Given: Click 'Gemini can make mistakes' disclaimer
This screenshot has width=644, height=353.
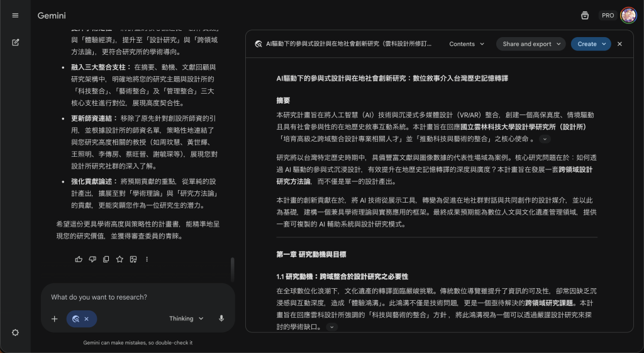Looking at the screenshot, I should tap(138, 343).
